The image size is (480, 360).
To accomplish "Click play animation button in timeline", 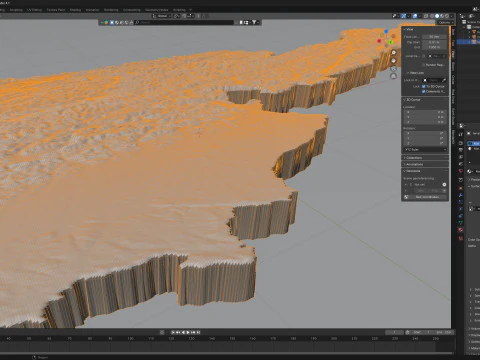I will coord(188,332).
